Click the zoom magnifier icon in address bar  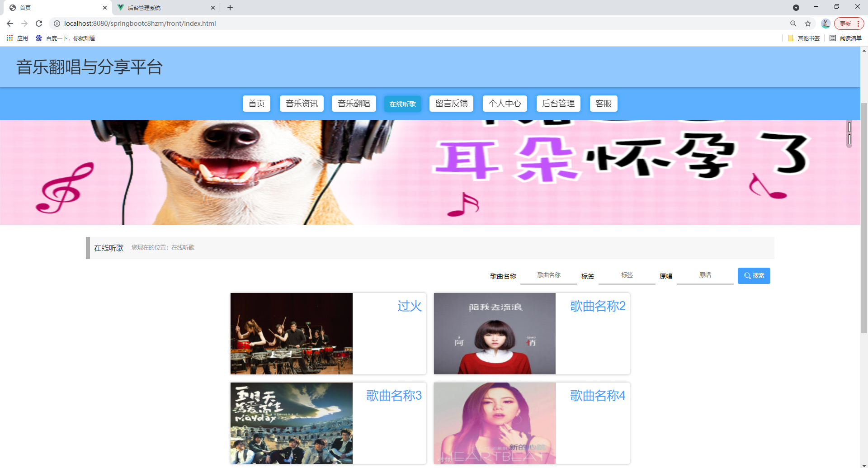point(793,23)
